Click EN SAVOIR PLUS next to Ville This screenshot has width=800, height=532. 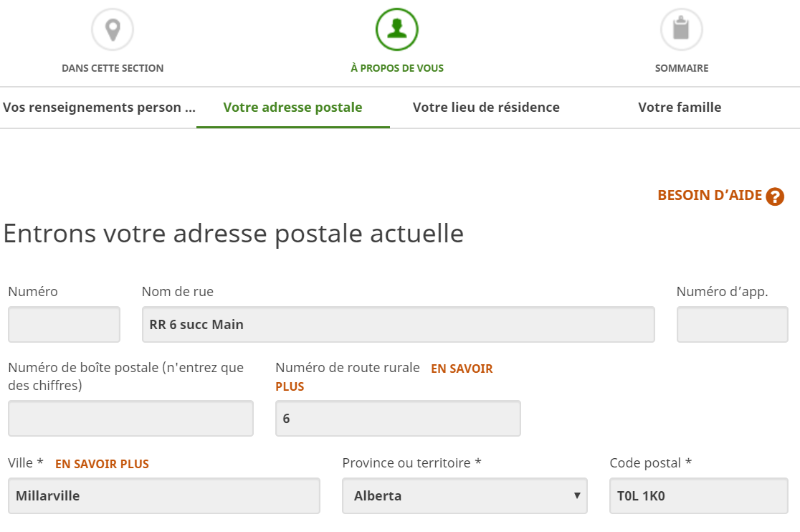[x=102, y=464]
